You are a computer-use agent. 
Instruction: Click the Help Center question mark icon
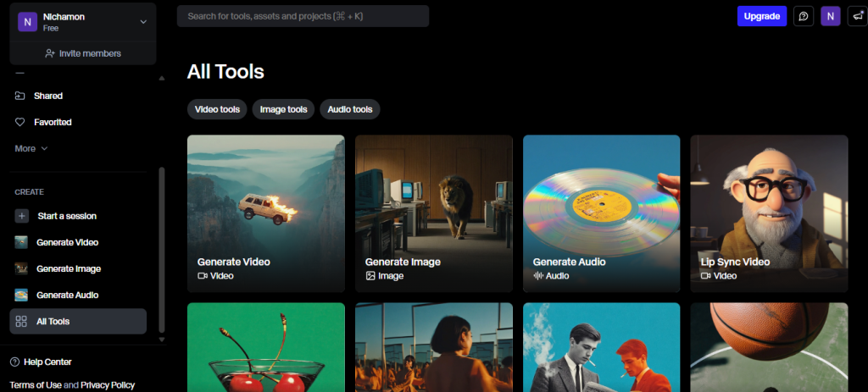pyautogui.click(x=14, y=362)
